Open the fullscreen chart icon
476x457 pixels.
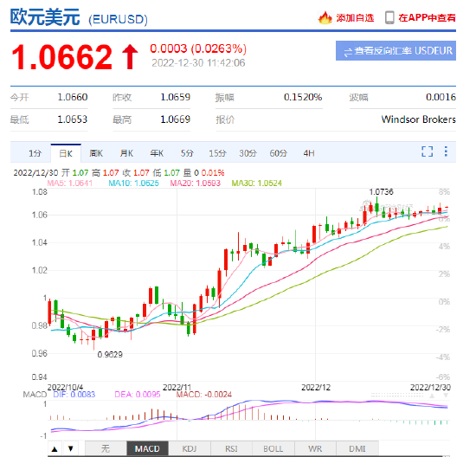(x=428, y=151)
